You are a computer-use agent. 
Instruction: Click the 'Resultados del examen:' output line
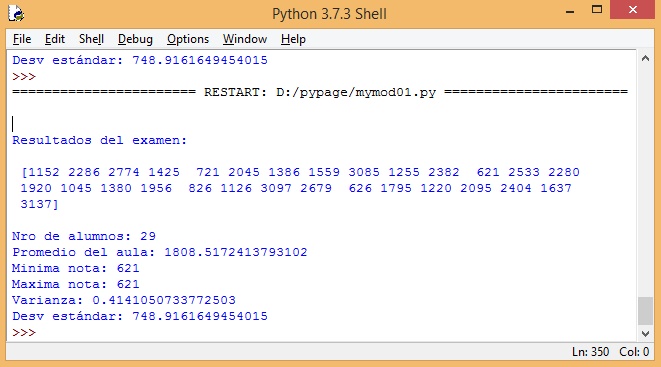click(99, 140)
